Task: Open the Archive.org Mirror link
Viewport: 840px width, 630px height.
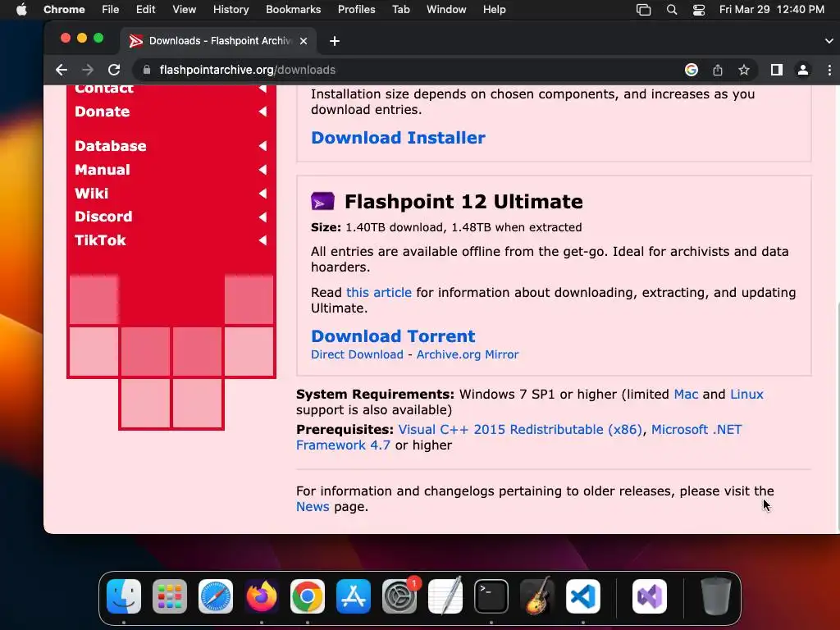Action: 467,354
